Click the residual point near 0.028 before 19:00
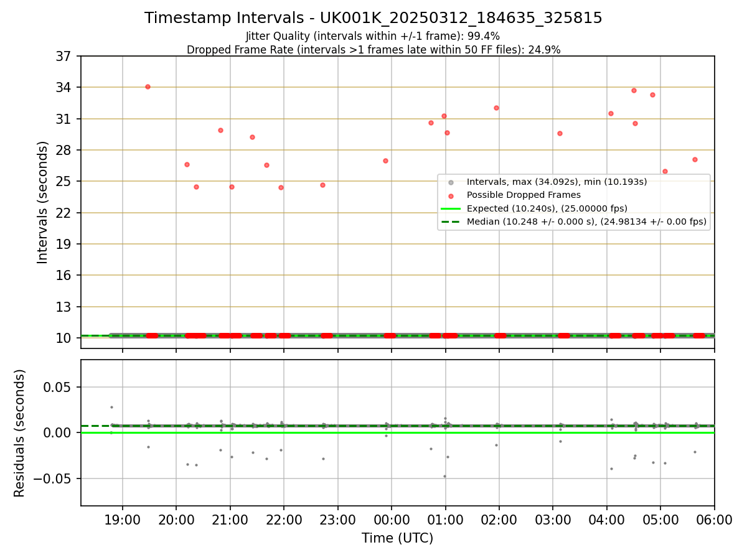Viewport: 747px width, 560px height. [111, 407]
